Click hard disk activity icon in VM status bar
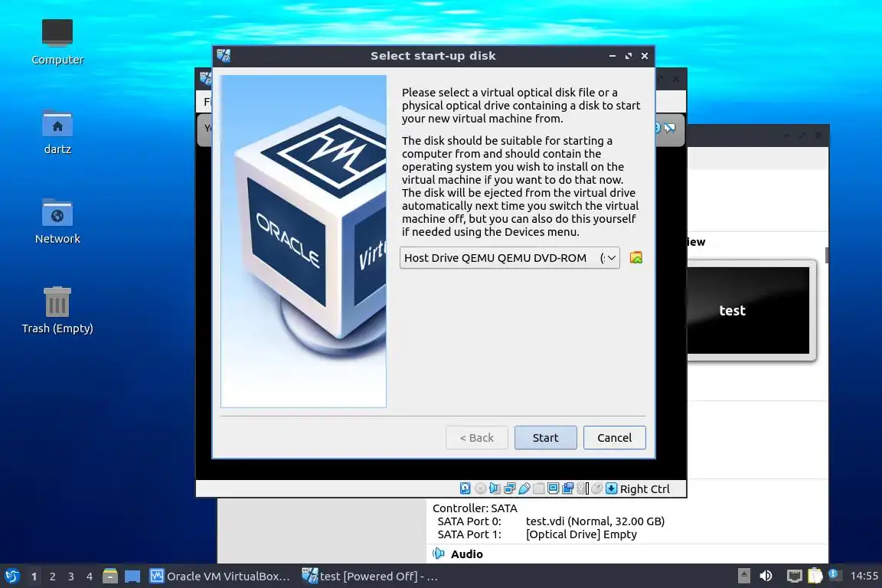 coord(465,488)
